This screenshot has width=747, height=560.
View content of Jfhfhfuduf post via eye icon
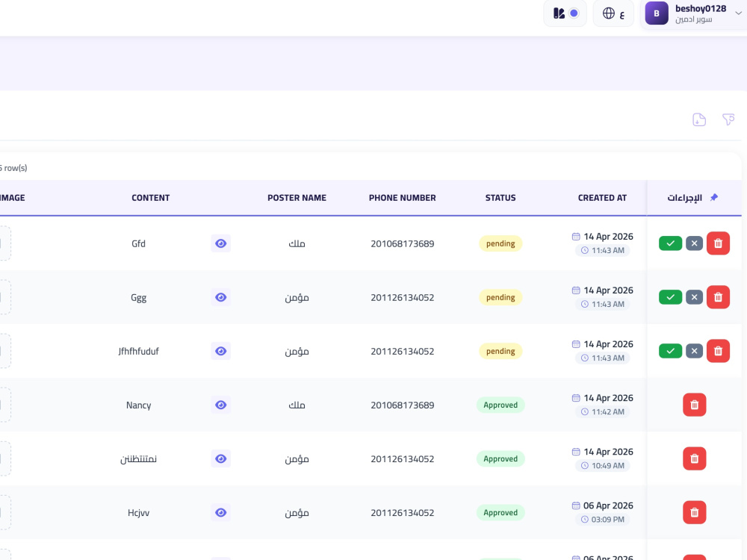point(220,351)
